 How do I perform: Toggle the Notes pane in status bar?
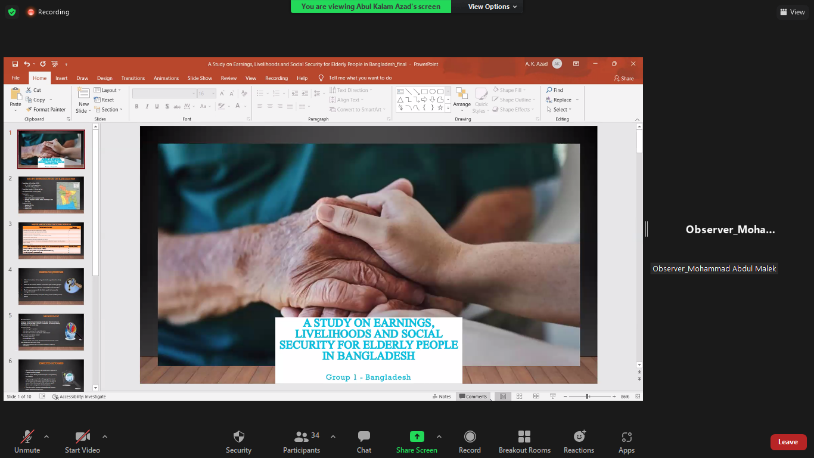442,396
